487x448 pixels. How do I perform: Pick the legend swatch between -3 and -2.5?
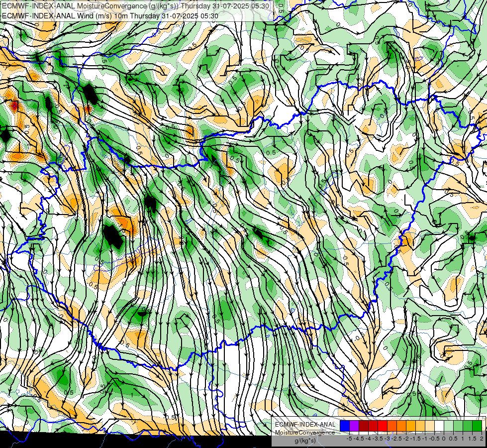point(392,426)
